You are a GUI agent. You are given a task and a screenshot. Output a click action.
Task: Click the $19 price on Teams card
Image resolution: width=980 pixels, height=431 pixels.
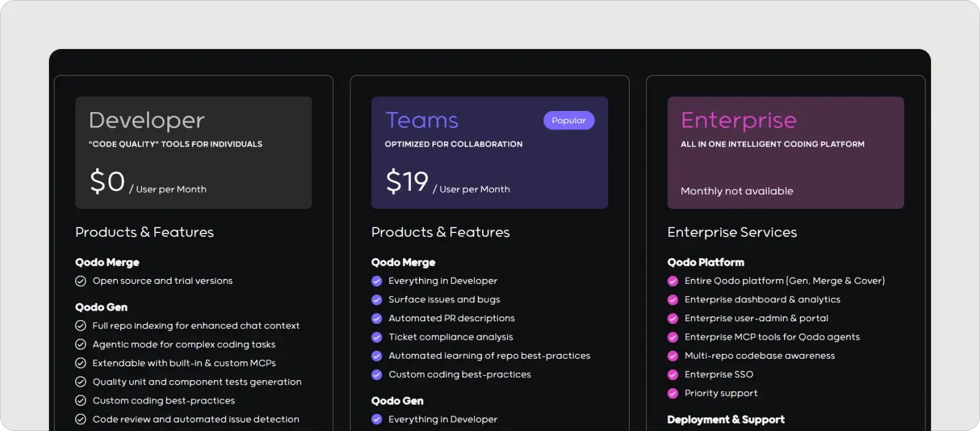coord(407,181)
